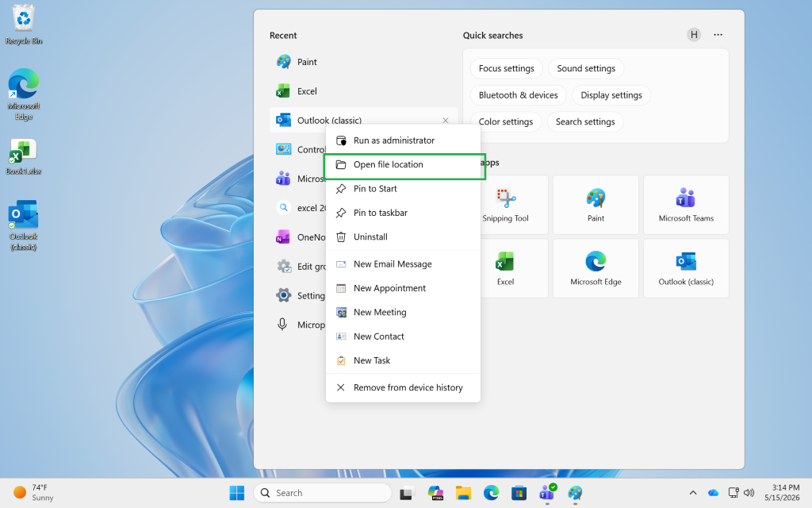The height and width of the screenshot is (508, 812).
Task: Show hidden icons tray chevron
Action: tap(693, 493)
